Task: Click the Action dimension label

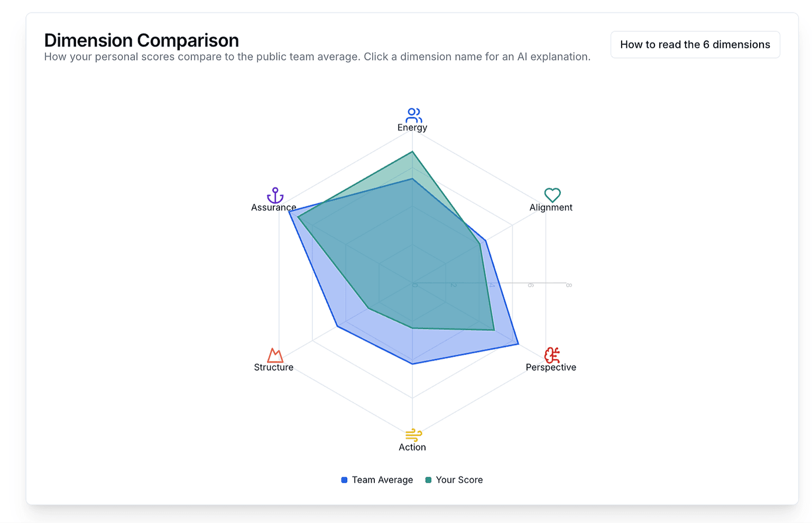Action: pyautogui.click(x=412, y=447)
